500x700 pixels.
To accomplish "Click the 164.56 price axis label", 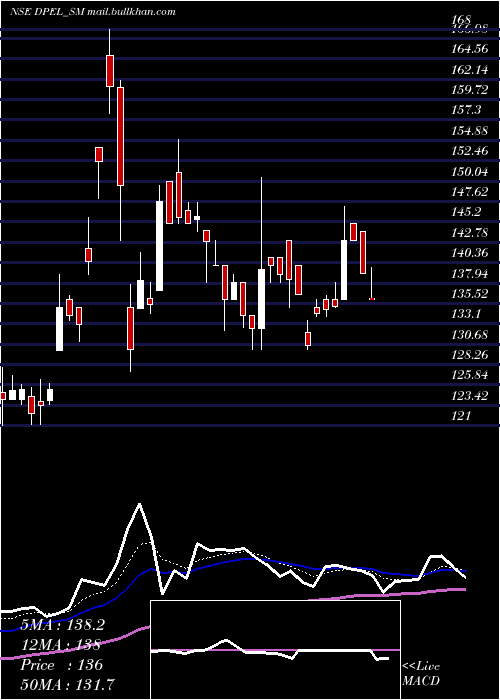I will click(x=470, y=49).
